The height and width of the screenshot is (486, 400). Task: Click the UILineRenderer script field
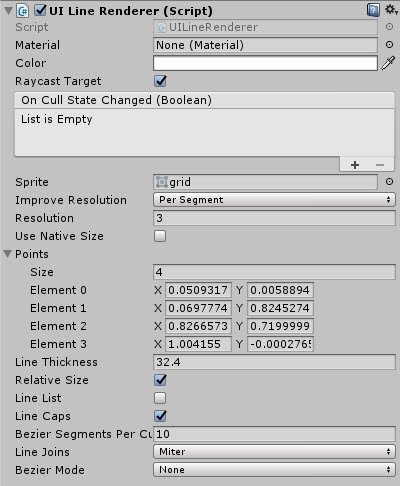click(265, 27)
